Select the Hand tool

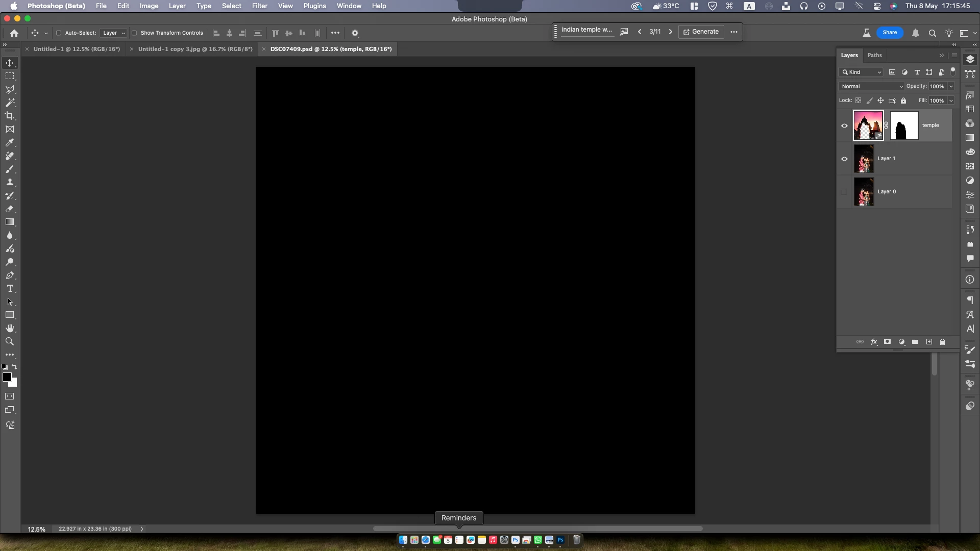(x=10, y=329)
